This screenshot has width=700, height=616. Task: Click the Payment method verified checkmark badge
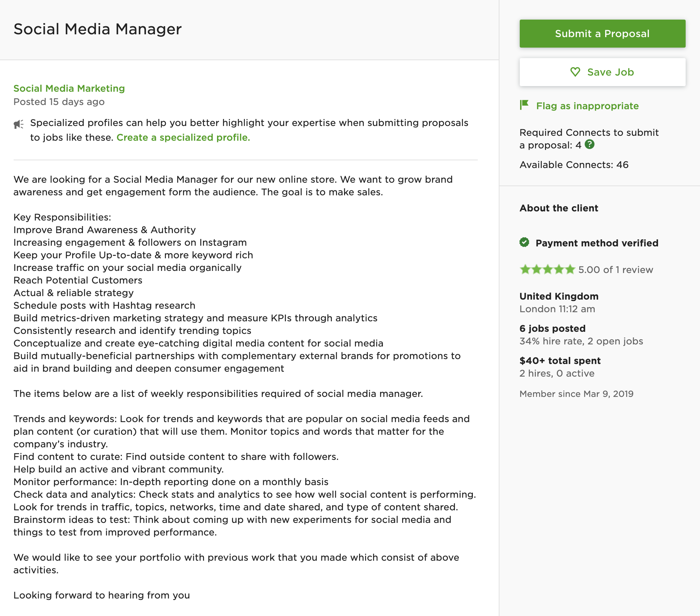pos(524,242)
